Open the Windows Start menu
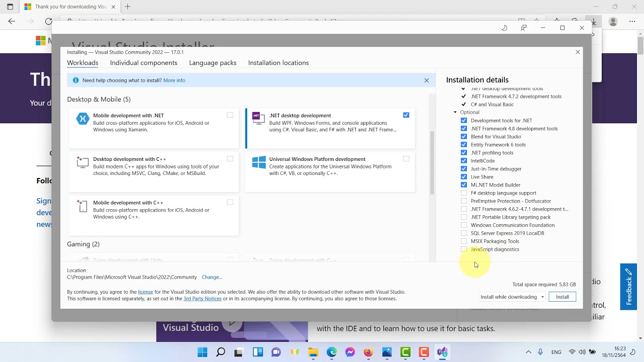Viewport: 644px width, 362px height. pos(202,352)
